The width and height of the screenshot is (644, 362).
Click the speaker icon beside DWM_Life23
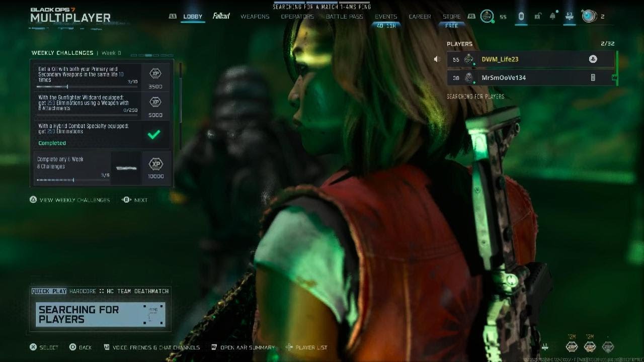(x=437, y=59)
